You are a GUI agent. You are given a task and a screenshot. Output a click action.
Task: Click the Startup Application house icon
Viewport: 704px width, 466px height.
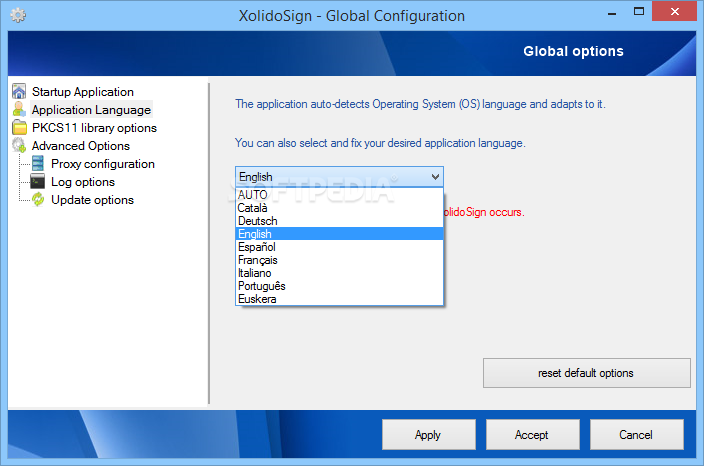19,92
